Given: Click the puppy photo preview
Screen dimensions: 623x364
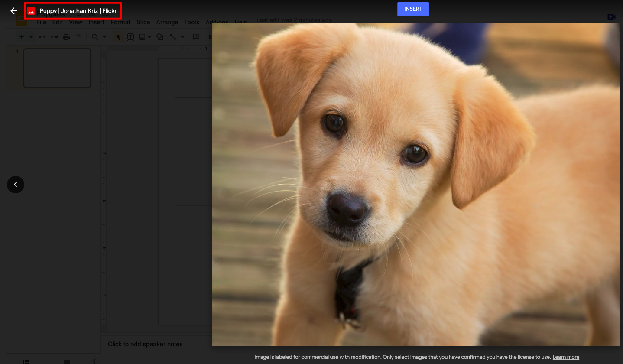Looking at the screenshot, I should point(415,185).
